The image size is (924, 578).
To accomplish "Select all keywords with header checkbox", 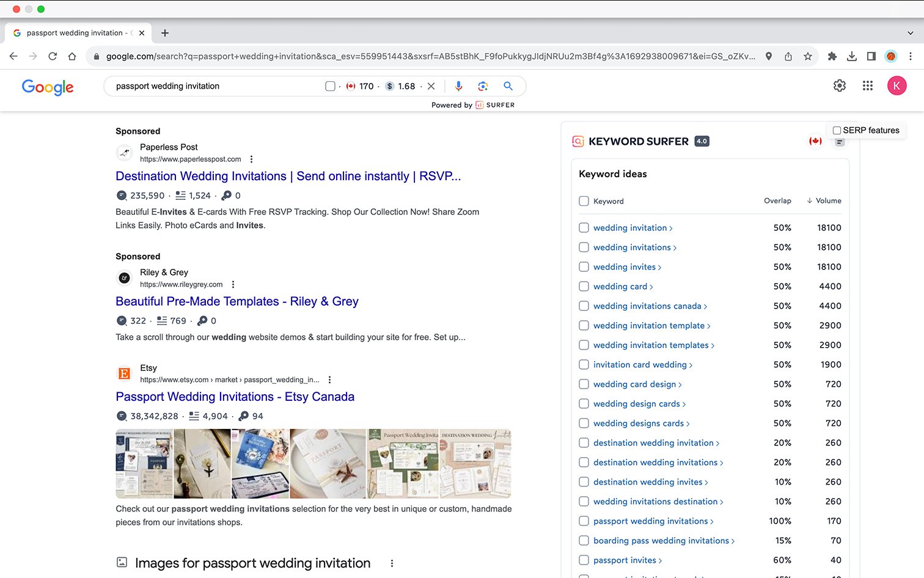I will [584, 201].
